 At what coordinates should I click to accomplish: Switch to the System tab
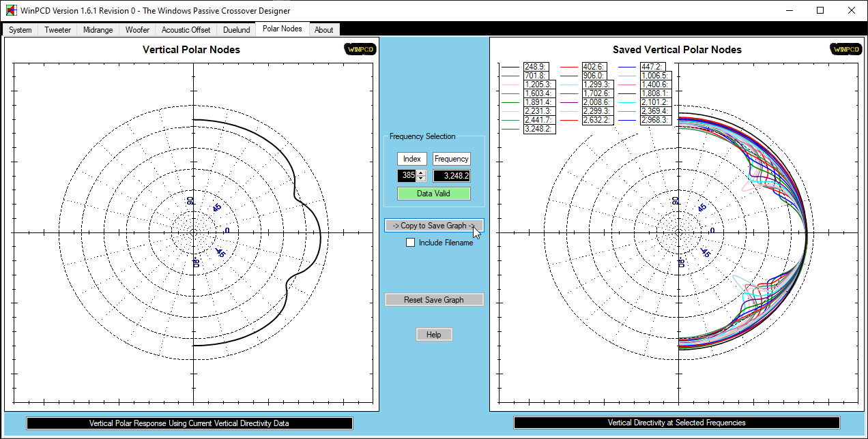[x=20, y=30]
